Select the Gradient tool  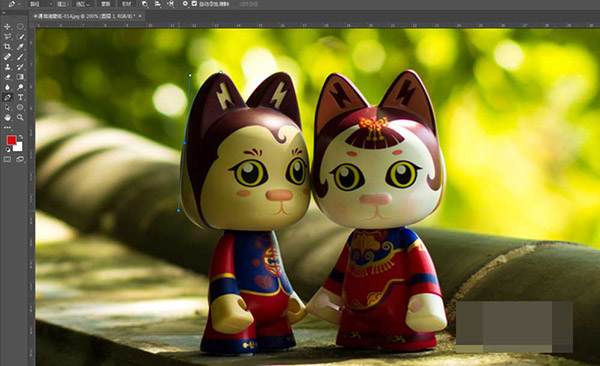[x=20, y=77]
